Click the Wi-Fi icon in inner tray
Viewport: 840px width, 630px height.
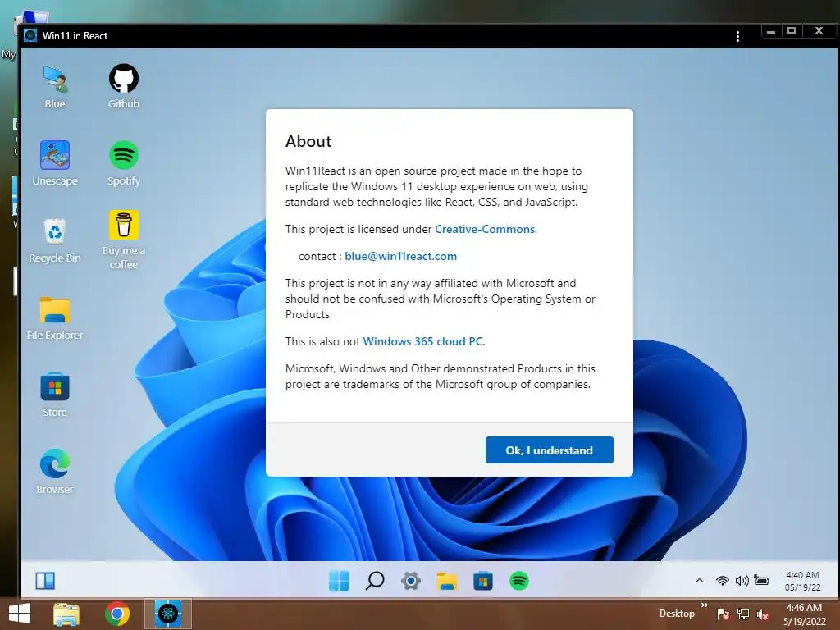tap(722, 581)
